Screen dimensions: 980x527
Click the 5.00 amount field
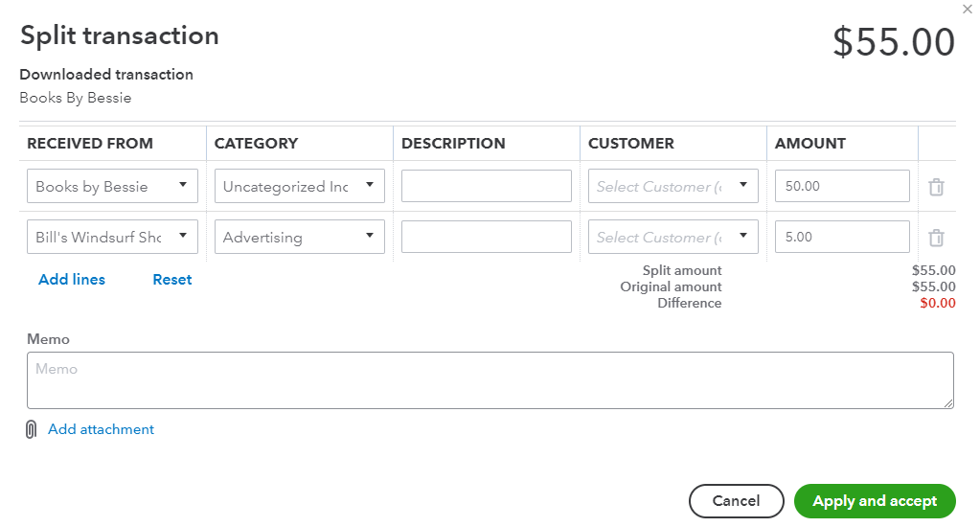tap(842, 237)
